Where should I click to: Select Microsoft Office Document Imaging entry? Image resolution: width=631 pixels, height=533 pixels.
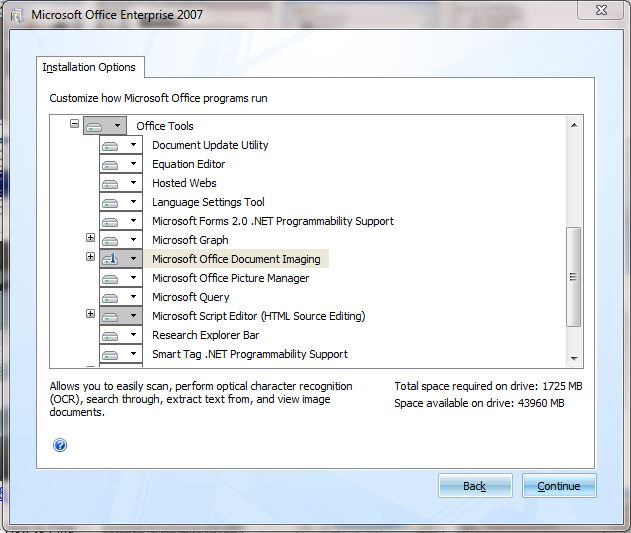pyautogui.click(x=236, y=259)
